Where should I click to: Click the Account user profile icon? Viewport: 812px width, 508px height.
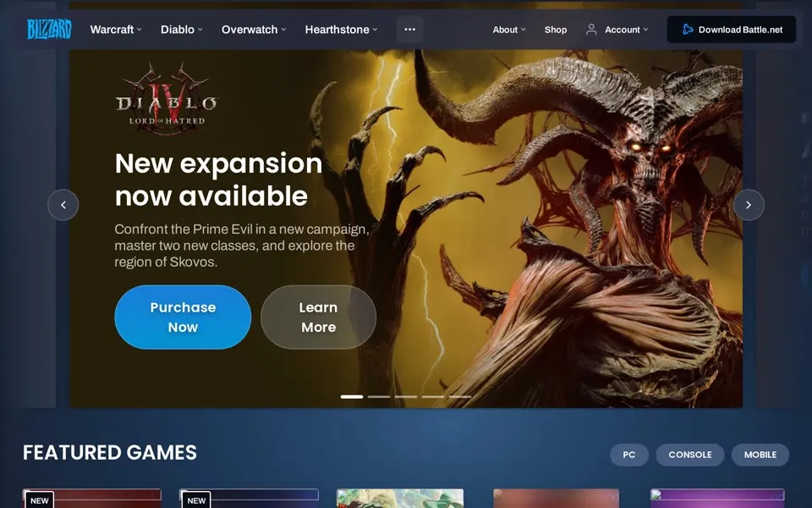coord(591,30)
